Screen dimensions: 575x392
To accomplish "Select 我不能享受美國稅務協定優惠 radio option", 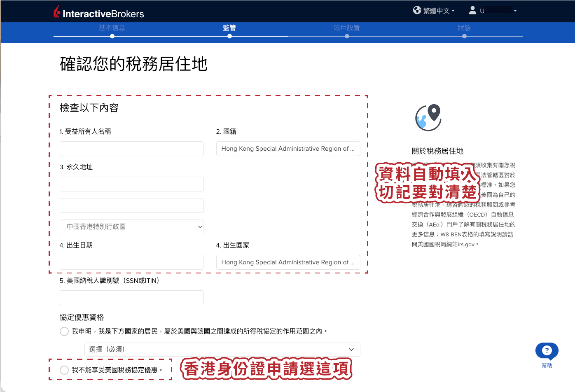I will click(64, 370).
